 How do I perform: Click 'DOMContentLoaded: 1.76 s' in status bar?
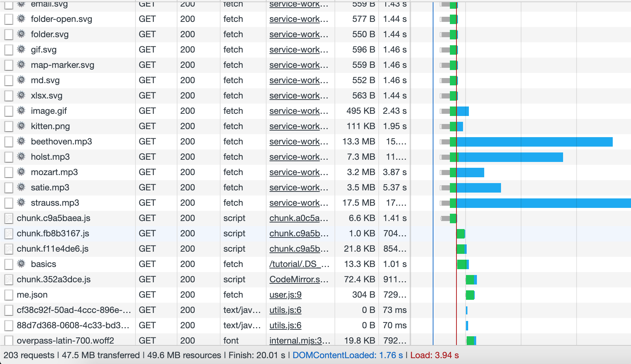(x=348, y=355)
